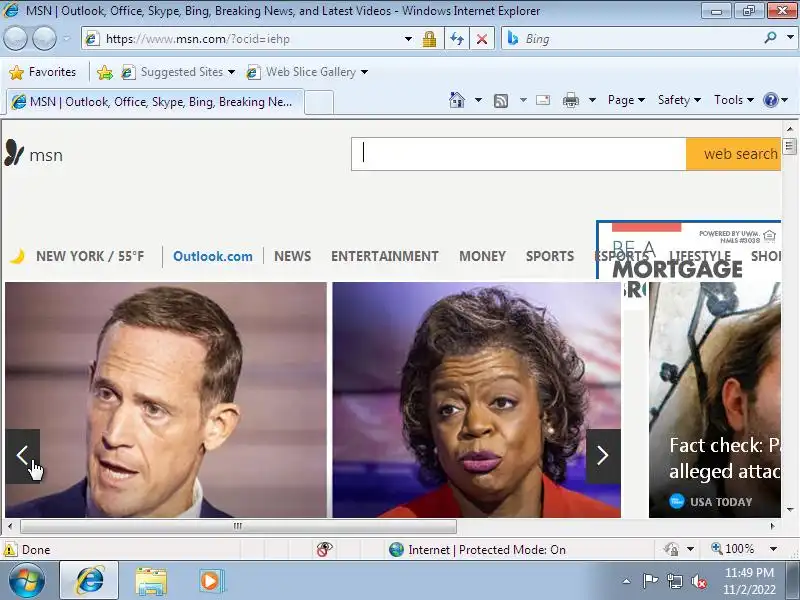
Task: Open the search provider dropdown arrow
Action: point(790,38)
